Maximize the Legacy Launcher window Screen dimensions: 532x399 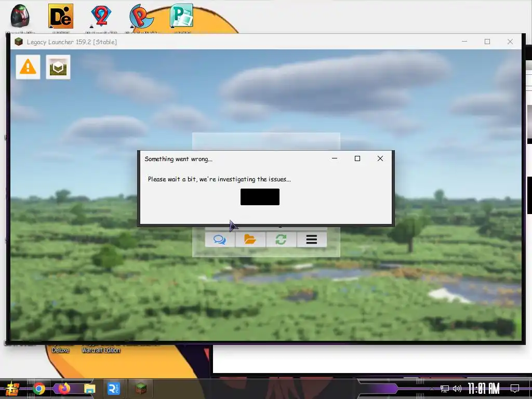pyautogui.click(x=487, y=42)
